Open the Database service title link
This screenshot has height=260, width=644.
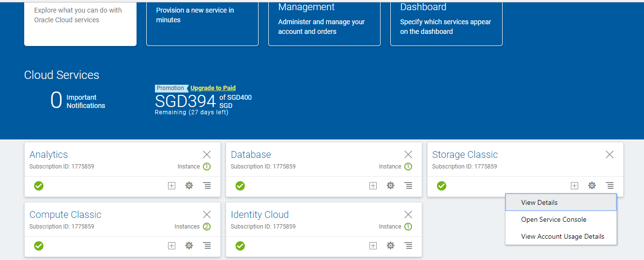251,154
